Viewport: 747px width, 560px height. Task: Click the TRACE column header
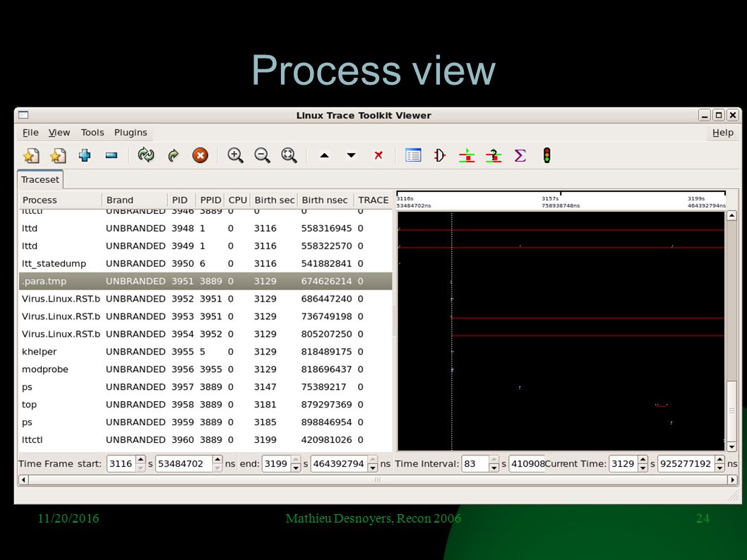tap(373, 200)
